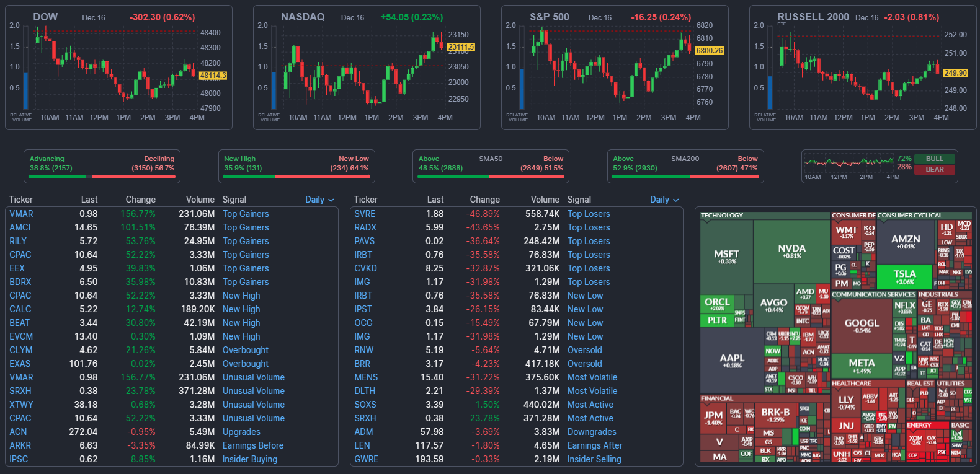Viewport: 980px width, 474px height.
Task: Click Oversold signal in the RNW row
Action: tap(585, 350)
